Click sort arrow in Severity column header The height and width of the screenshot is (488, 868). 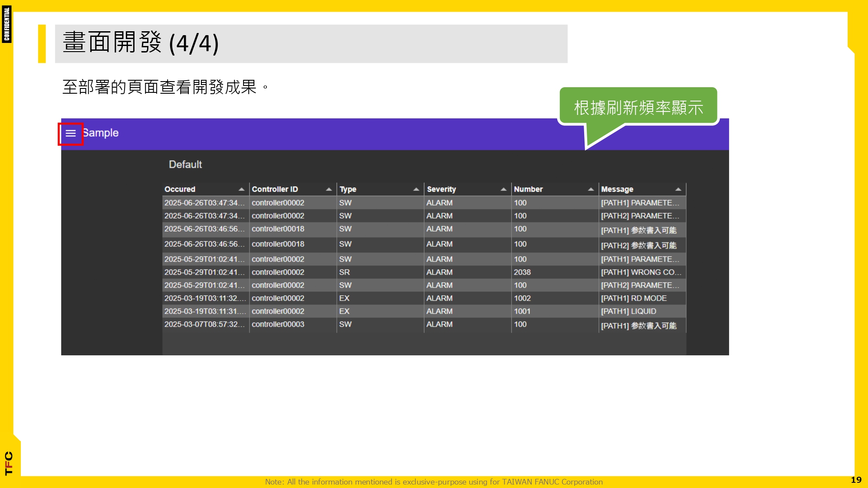(x=503, y=190)
